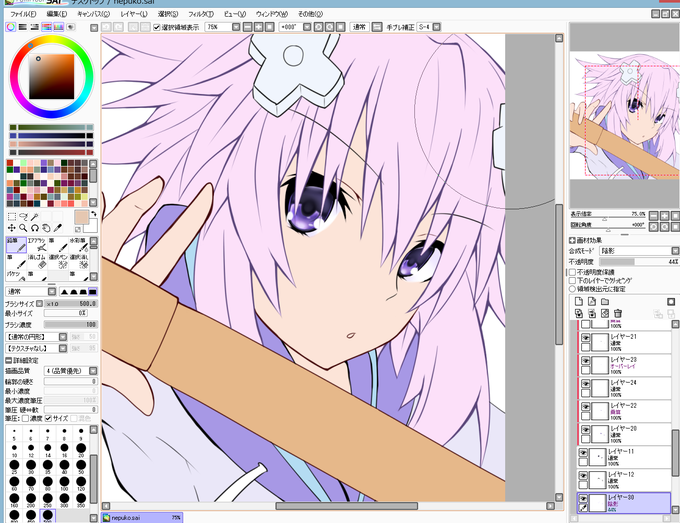Viewport: 680px width, 523px height.
Task: Adjust the ブラシ濃度 brush density slider
Action: click(x=71, y=325)
